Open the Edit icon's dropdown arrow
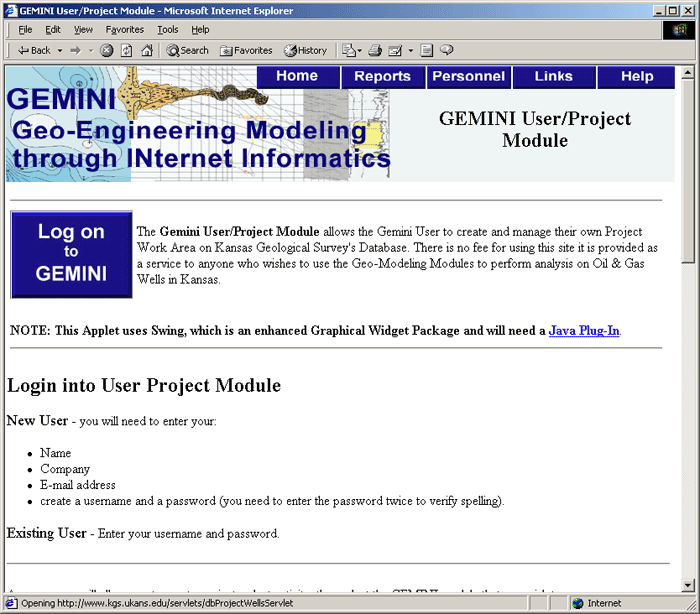The height and width of the screenshot is (614, 700). pyautogui.click(x=411, y=50)
